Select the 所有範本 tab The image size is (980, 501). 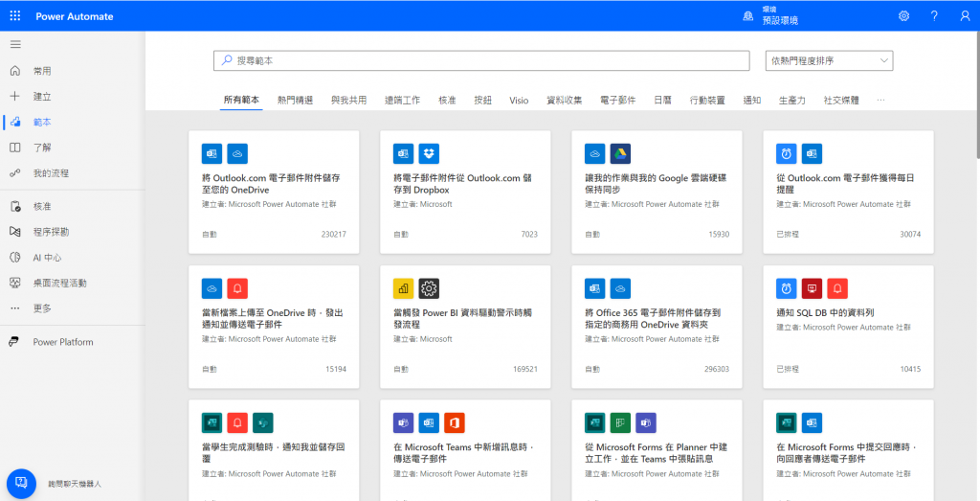point(241,100)
